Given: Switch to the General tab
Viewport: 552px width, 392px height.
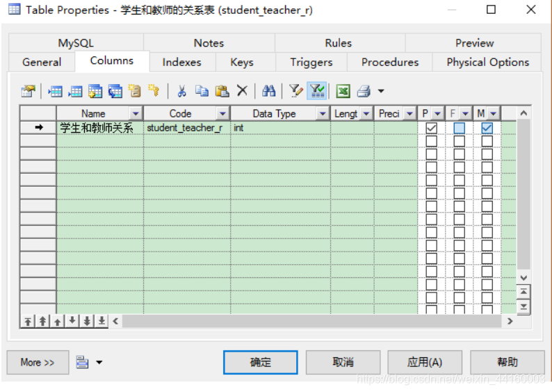Looking at the screenshot, I should tap(42, 63).
